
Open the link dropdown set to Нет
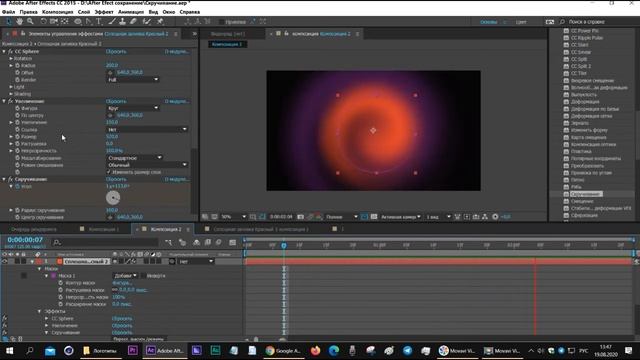point(147,129)
